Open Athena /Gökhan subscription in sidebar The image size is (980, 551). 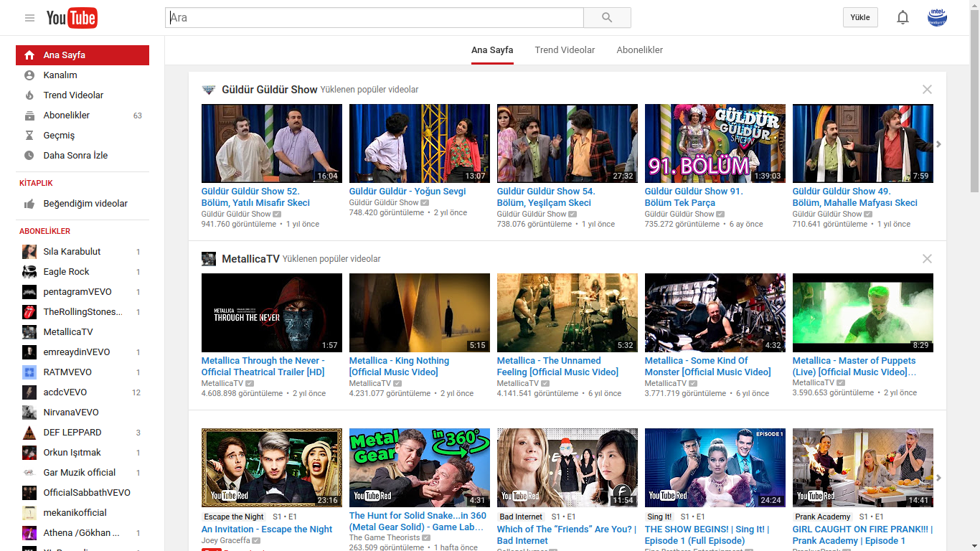tap(83, 533)
